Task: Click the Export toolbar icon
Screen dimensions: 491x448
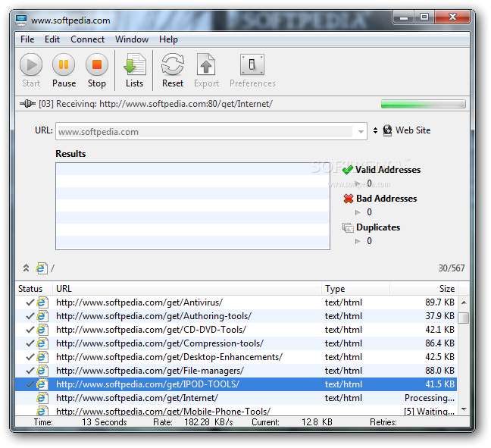Action: (206, 64)
